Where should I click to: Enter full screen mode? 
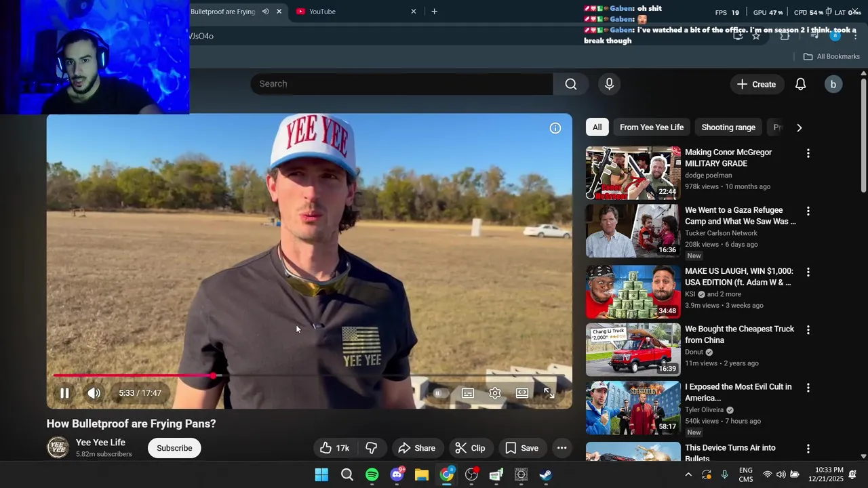549,393
